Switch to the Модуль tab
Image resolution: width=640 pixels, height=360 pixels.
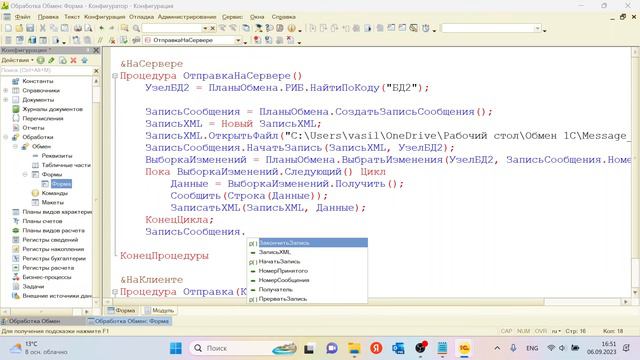[x=159, y=310]
